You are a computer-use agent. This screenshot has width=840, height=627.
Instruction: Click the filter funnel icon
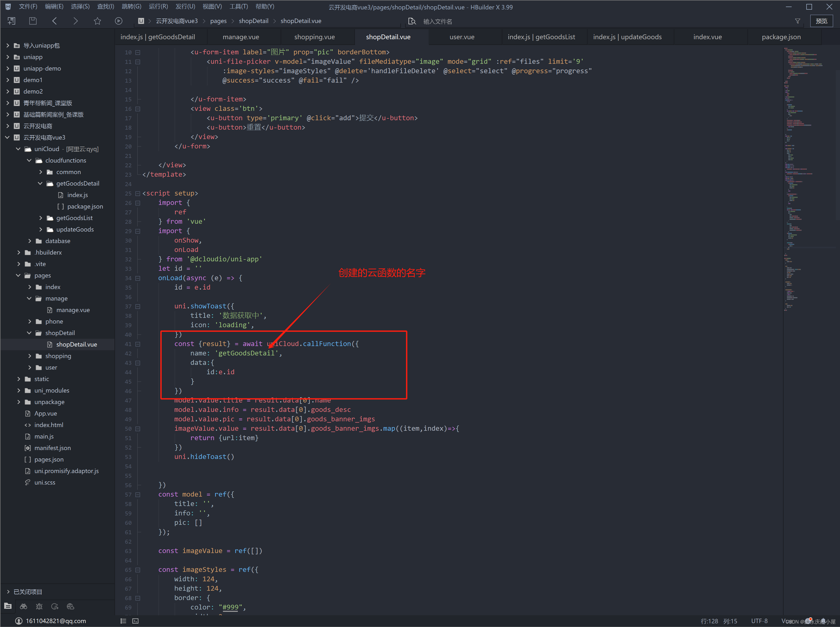tap(797, 21)
